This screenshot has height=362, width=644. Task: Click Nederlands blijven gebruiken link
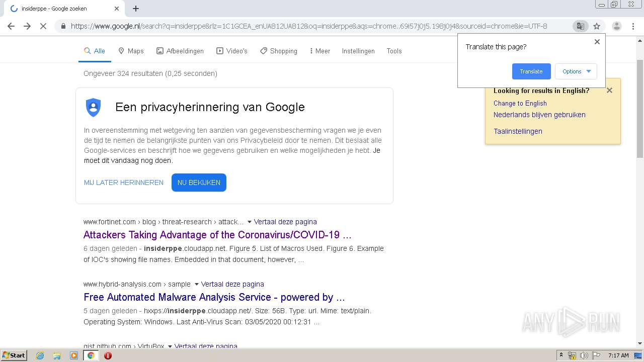pyautogui.click(x=539, y=115)
